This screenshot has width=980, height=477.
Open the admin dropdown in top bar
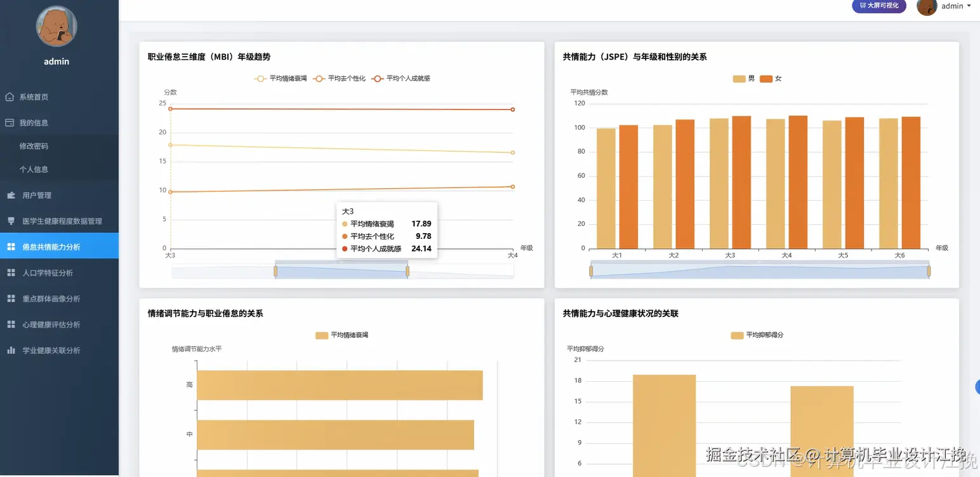956,6
